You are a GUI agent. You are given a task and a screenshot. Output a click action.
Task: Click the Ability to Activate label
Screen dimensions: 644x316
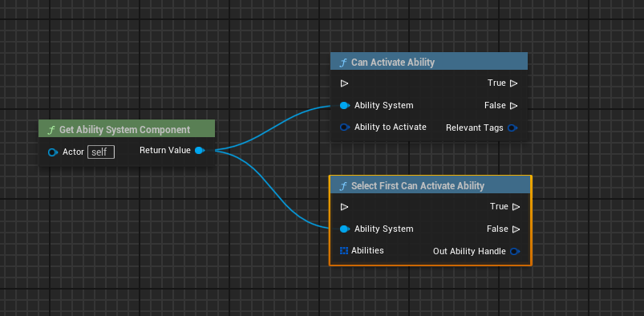pyautogui.click(x=391, y=127)
